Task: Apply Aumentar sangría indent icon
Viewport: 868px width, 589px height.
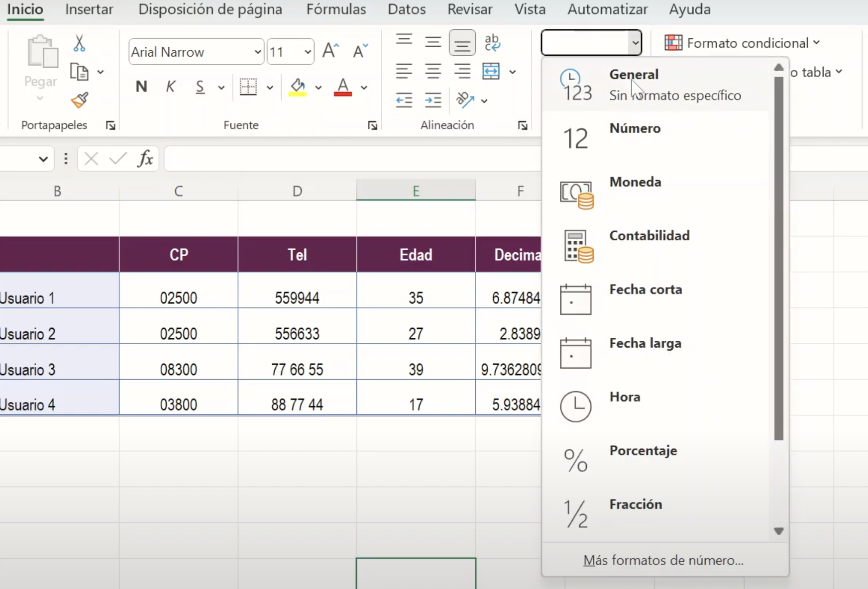Action: (433, 100)
